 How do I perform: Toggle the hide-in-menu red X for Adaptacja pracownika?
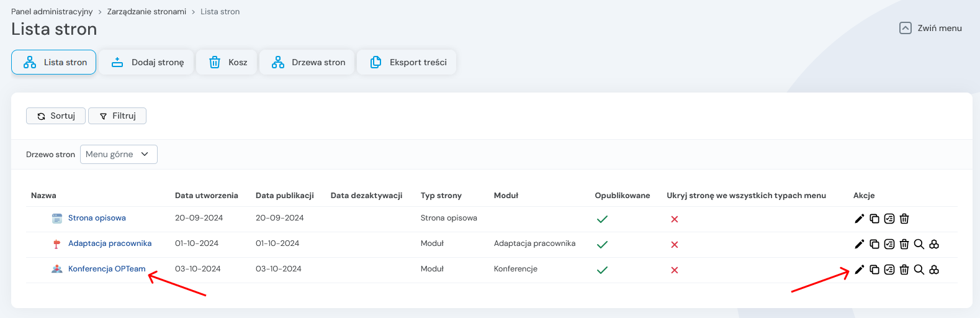coord(674,245)
